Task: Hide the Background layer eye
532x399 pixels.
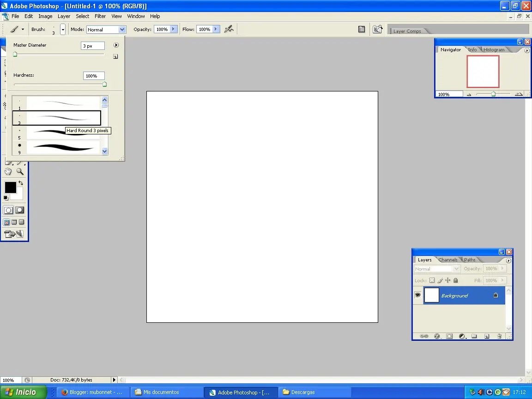Action: click(417, 295)
